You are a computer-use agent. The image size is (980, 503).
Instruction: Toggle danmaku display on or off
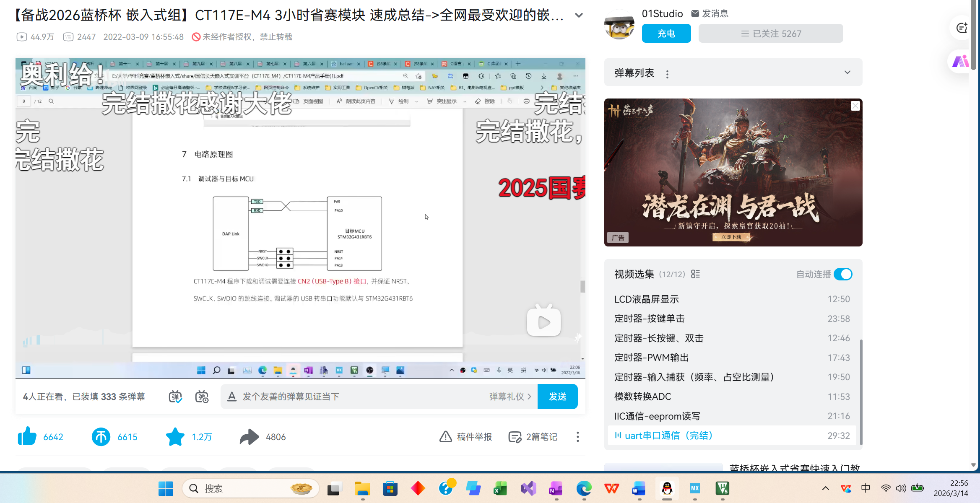[175, 397]
